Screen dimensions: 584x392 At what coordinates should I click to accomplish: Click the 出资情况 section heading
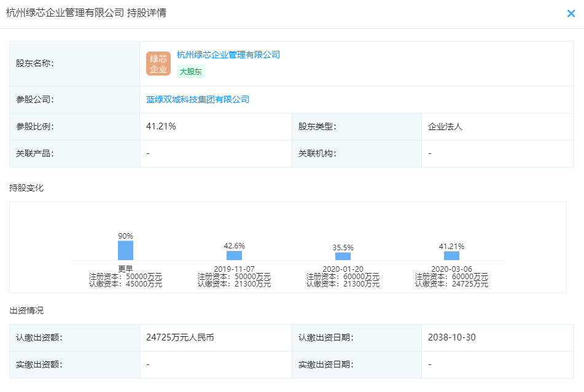pos(26,310)
